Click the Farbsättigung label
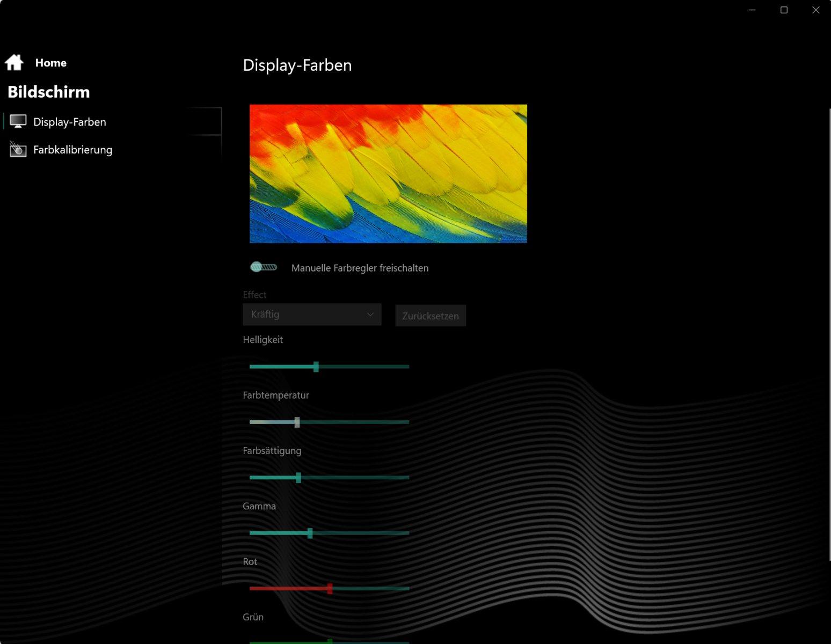Image resolution: width=831 pixels, height=644 pixels. pos(272,451)
